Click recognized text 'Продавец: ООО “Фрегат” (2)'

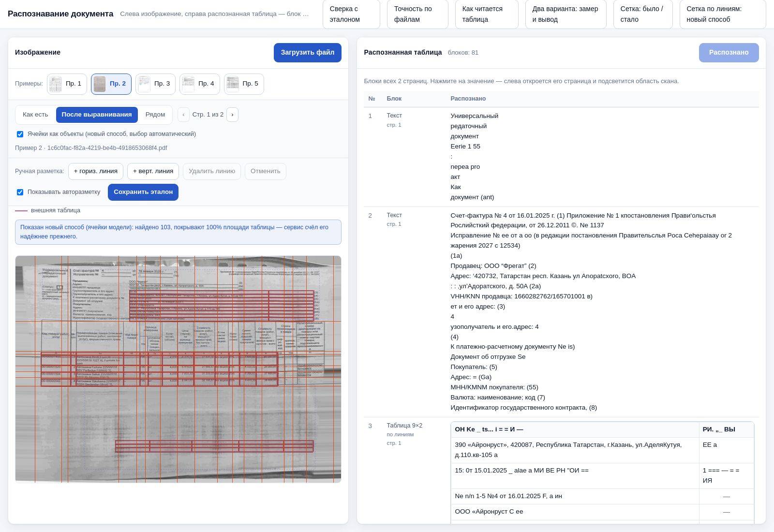click(x=493, y=266)
